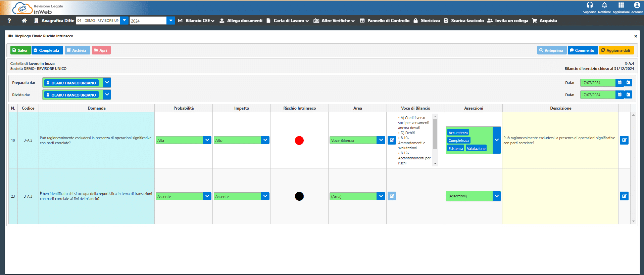Click the Revisione Legale inWeb logo

pyautogui.click(x=38, y=8)
